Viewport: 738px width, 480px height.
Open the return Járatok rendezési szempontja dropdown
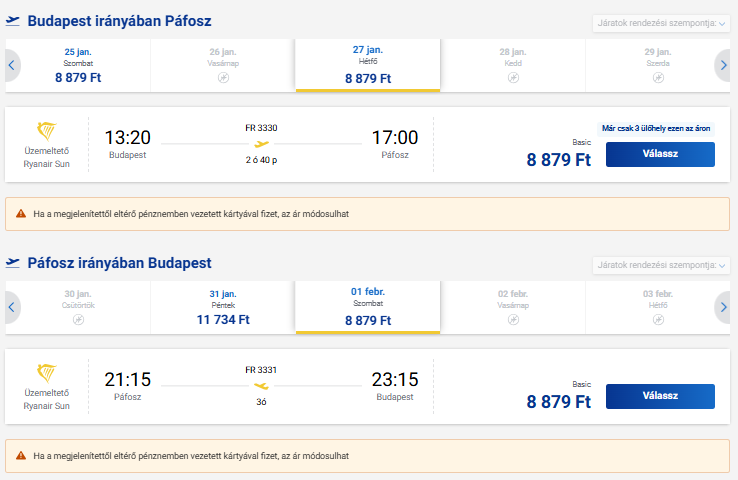660,264
